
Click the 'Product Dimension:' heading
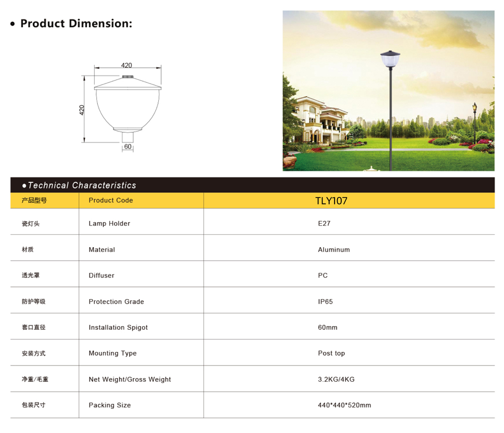[76, 24]
